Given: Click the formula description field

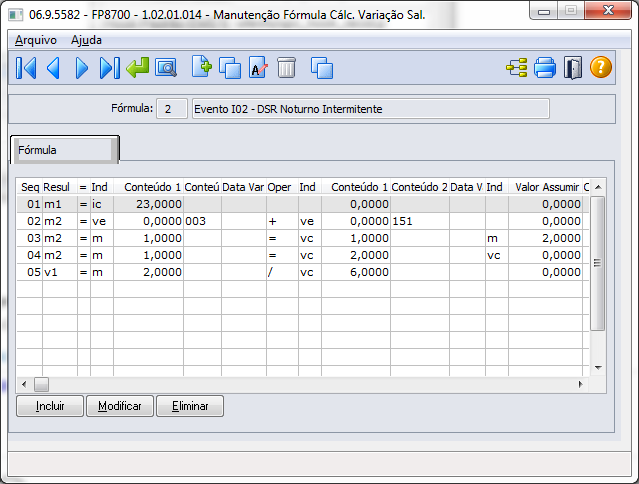Looking at the screenshot, I should pyautogui.click(x=370, y=109).
